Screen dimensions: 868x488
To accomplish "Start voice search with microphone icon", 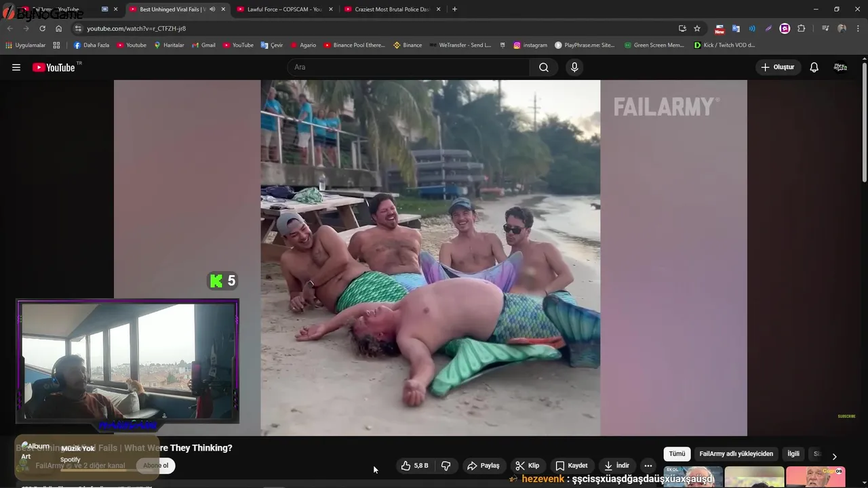I will pos(574,67).
